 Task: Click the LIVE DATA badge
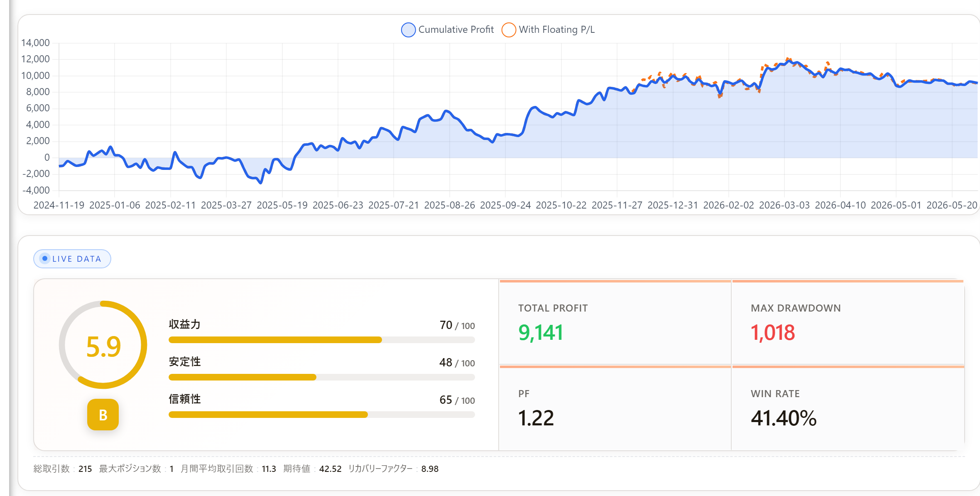tap(72, 259)
